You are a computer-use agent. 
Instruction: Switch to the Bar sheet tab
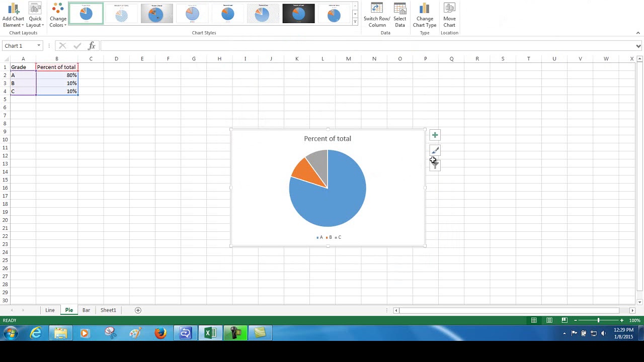87,310
